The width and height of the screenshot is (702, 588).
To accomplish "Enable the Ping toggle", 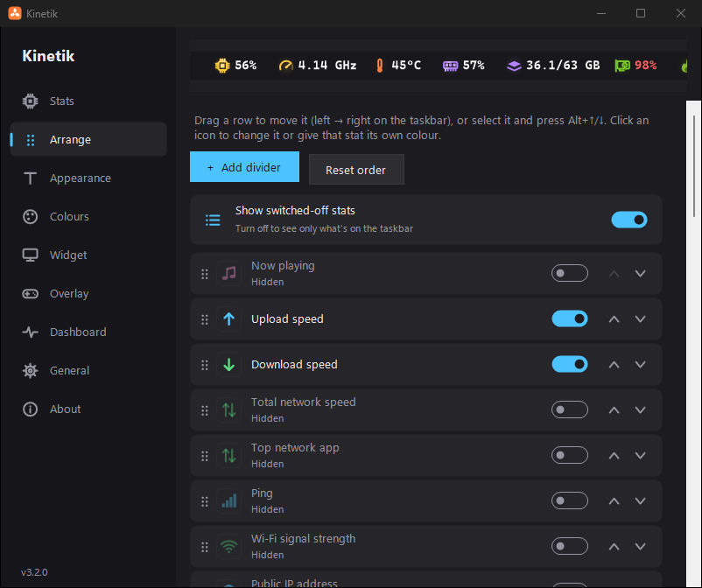I will click(570, 500).
